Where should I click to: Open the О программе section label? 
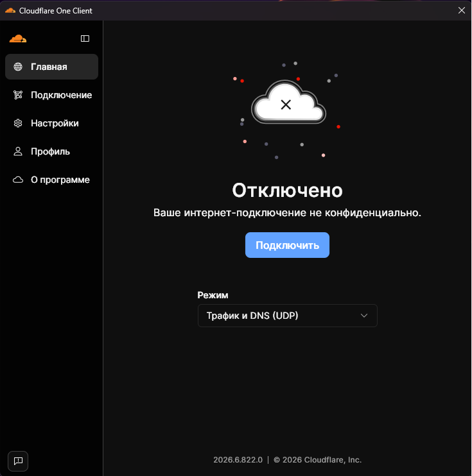[x=60, y=180]
